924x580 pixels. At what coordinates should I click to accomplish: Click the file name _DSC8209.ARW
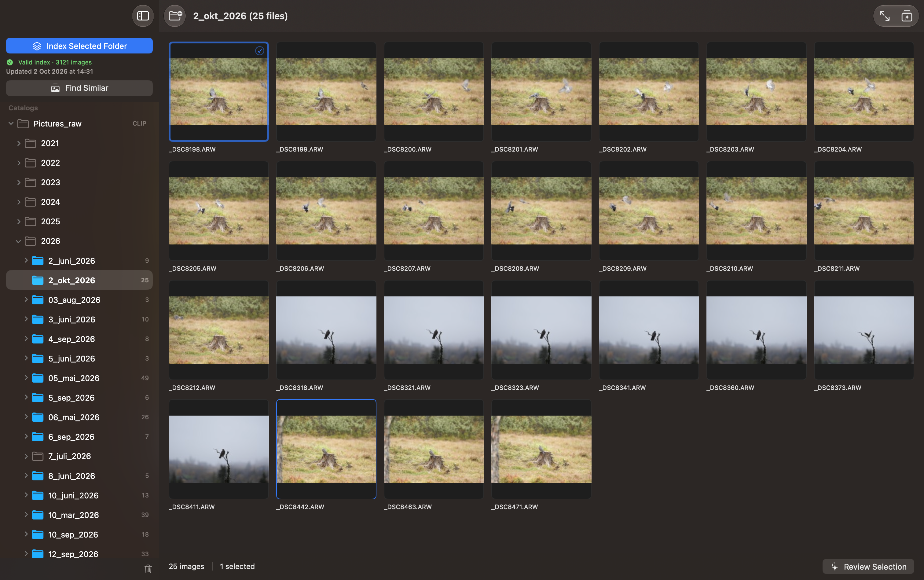pyautogui.click(x=622, y=269)
